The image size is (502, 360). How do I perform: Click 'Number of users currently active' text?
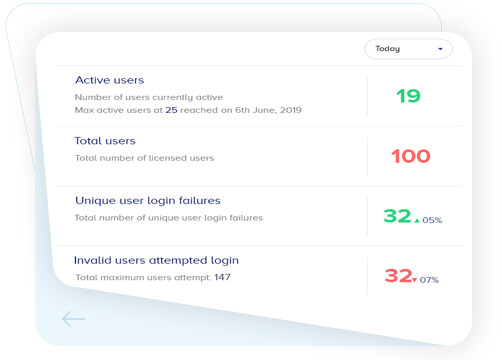[x=149, y=97]
